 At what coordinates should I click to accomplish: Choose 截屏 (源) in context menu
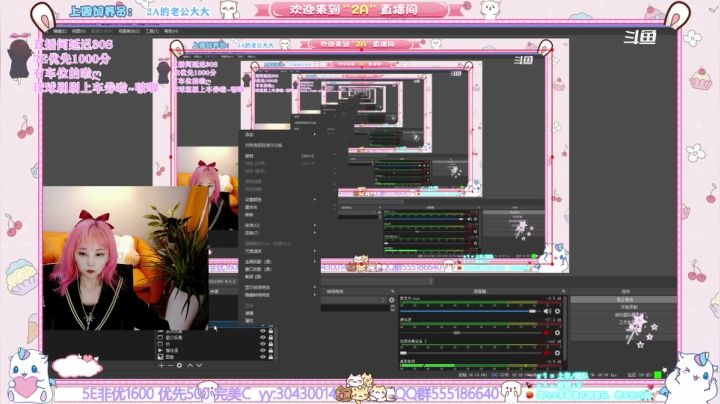[280, 277]
